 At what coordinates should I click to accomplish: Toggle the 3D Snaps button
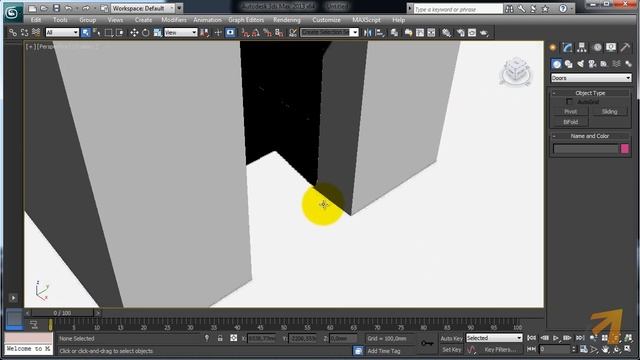(x=245, y=33)
